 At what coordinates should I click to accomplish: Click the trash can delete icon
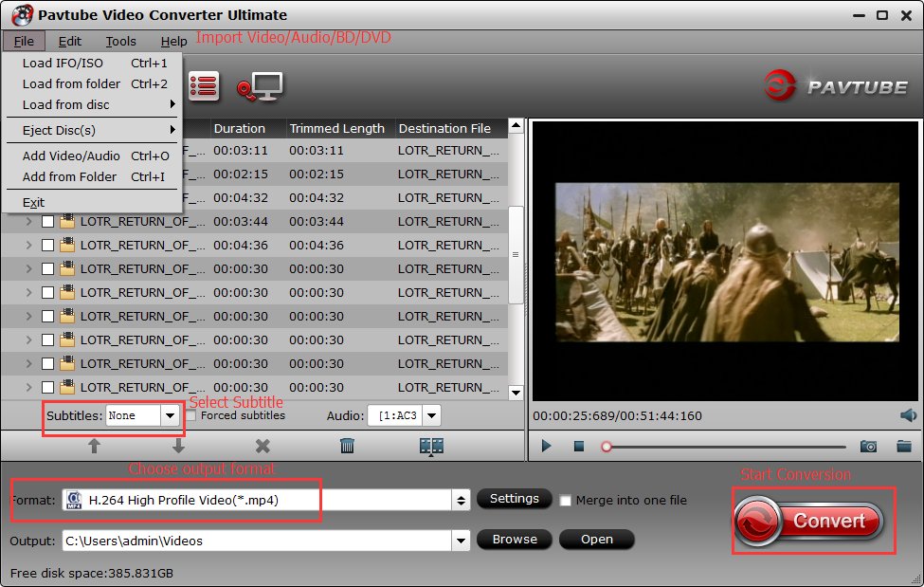click(x=347, y=446)
